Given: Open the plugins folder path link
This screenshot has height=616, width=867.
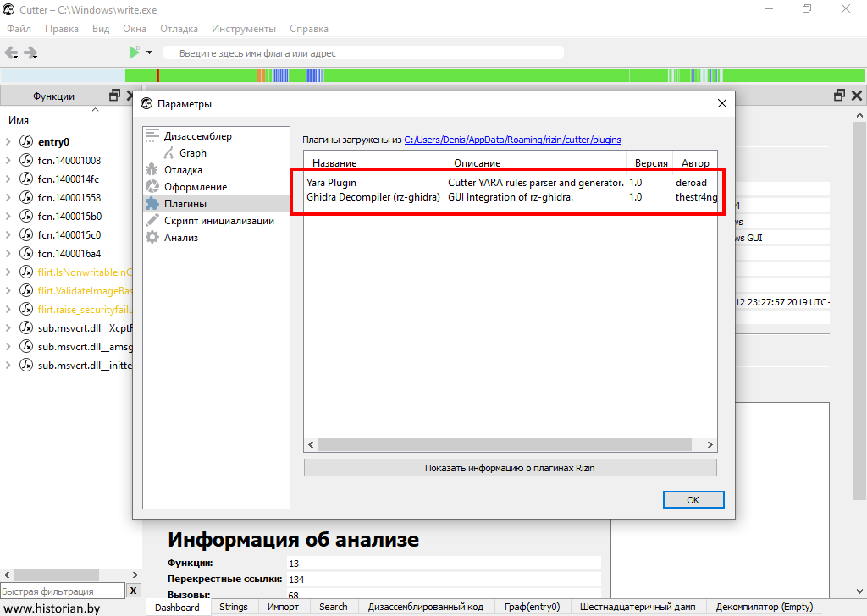Looking at the screenshot, I should tap(513, 140).
